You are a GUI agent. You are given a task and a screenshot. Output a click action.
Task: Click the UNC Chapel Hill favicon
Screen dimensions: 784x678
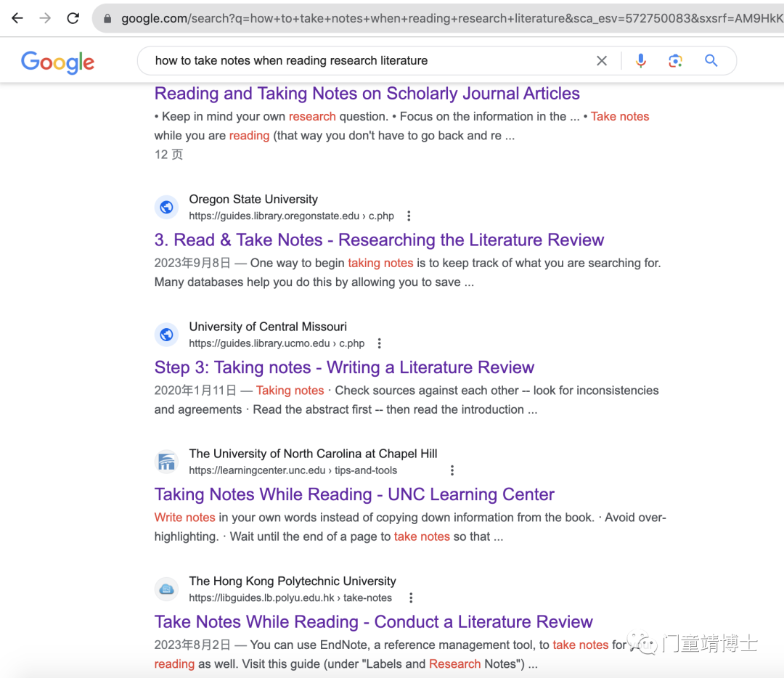click(166, 462)
